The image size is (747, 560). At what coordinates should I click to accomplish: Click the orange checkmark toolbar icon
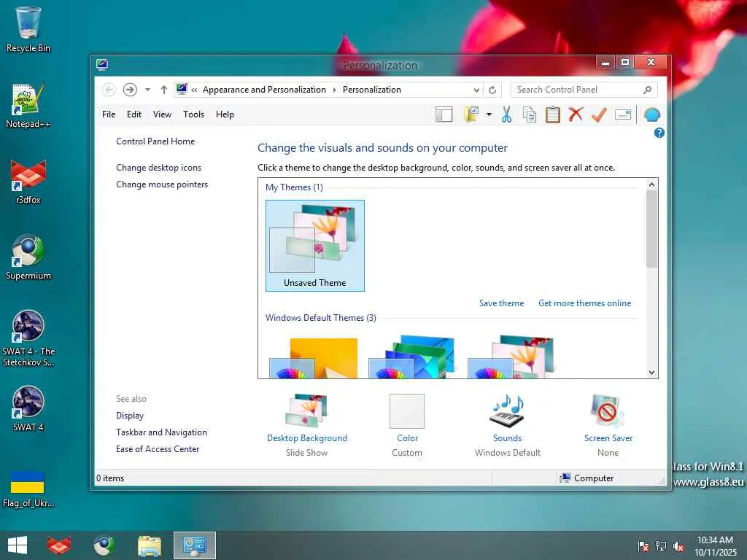(x=599, y=114)
